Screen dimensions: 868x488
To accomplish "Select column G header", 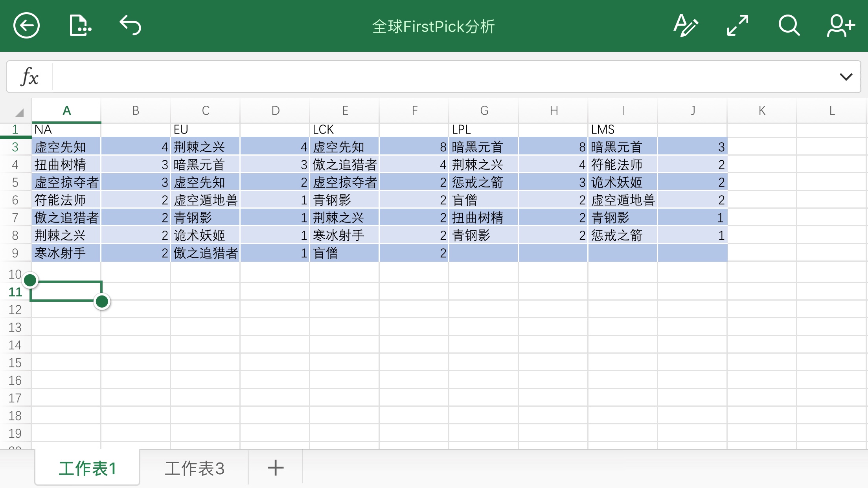I will (484, 111).
